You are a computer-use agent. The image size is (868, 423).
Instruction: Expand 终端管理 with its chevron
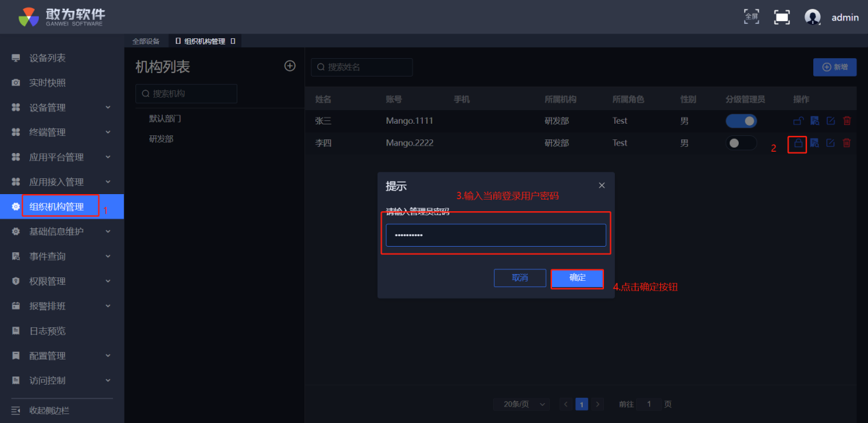108,132
